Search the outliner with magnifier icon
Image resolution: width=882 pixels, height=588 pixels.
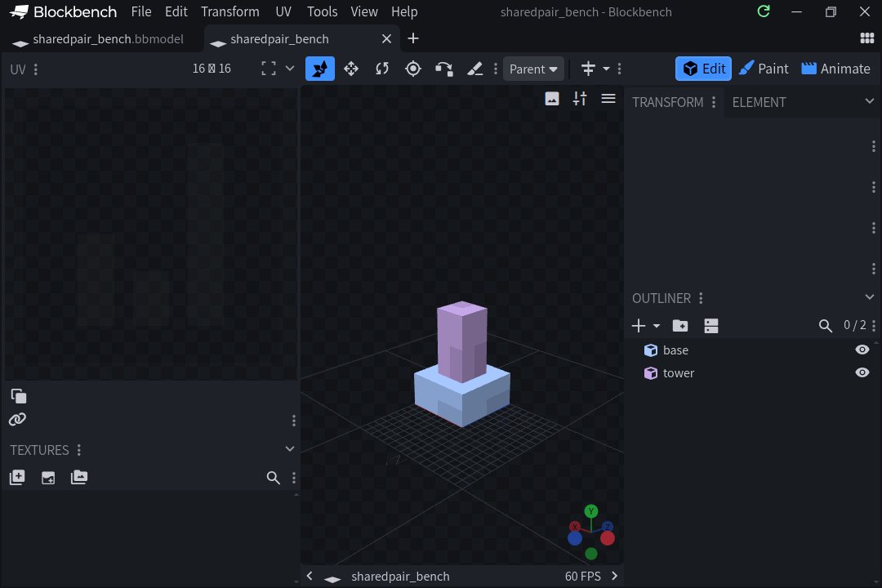[825, 326]
